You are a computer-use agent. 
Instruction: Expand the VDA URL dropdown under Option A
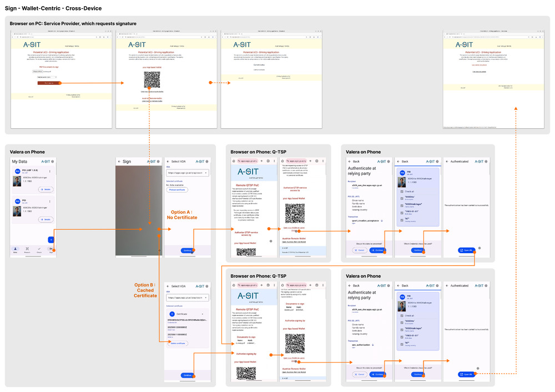pos(206,173)
